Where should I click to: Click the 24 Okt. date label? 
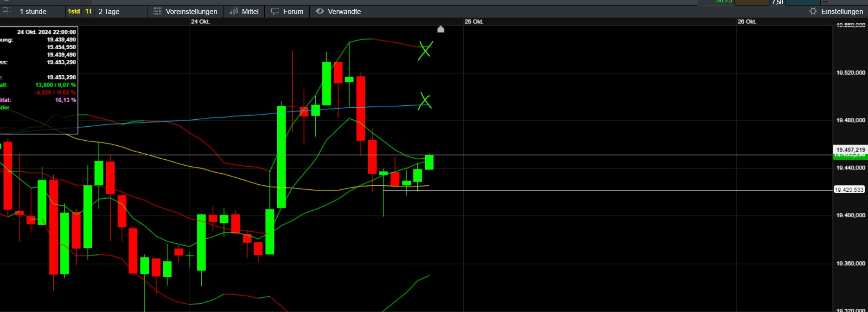[x=200, y=22]
